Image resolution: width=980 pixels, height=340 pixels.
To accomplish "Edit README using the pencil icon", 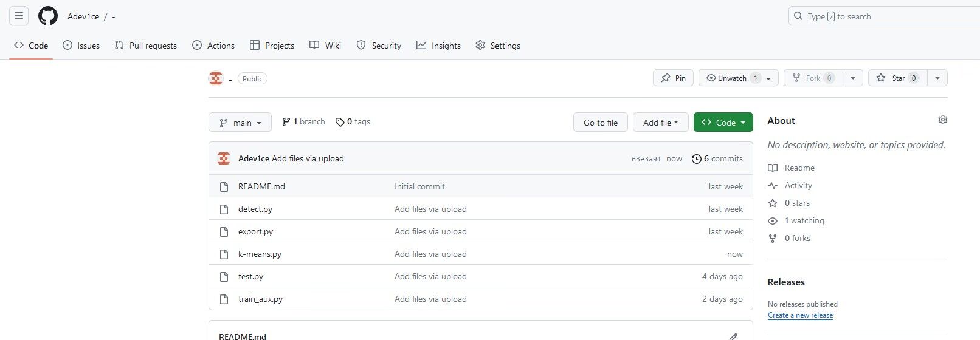I will click(733, 336).
